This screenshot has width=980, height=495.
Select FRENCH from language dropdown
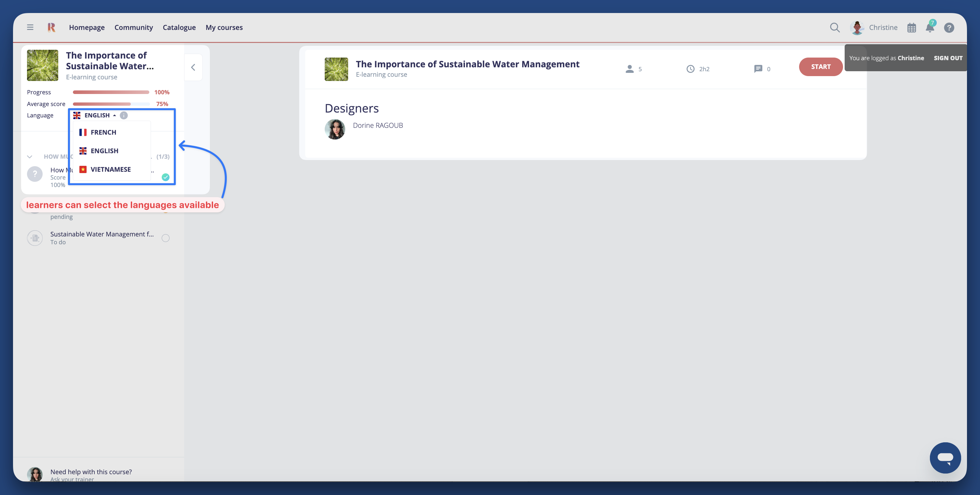tap(103, 132)
